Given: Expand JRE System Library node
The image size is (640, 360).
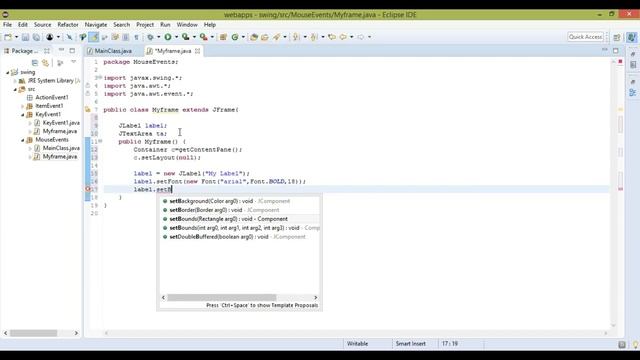Looking at the screenshot, I should tap(15, 81).
